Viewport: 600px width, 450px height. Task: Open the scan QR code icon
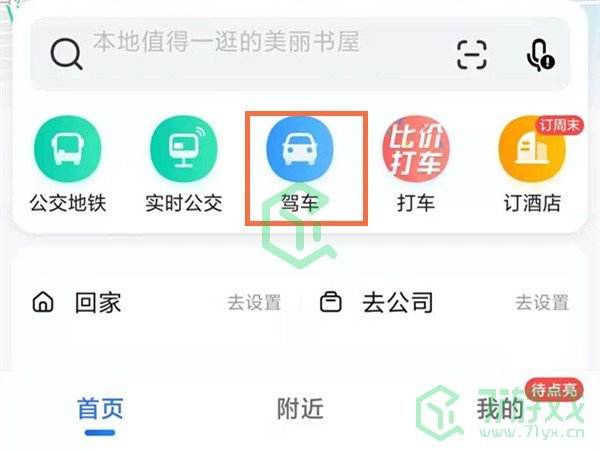point(472,55)
